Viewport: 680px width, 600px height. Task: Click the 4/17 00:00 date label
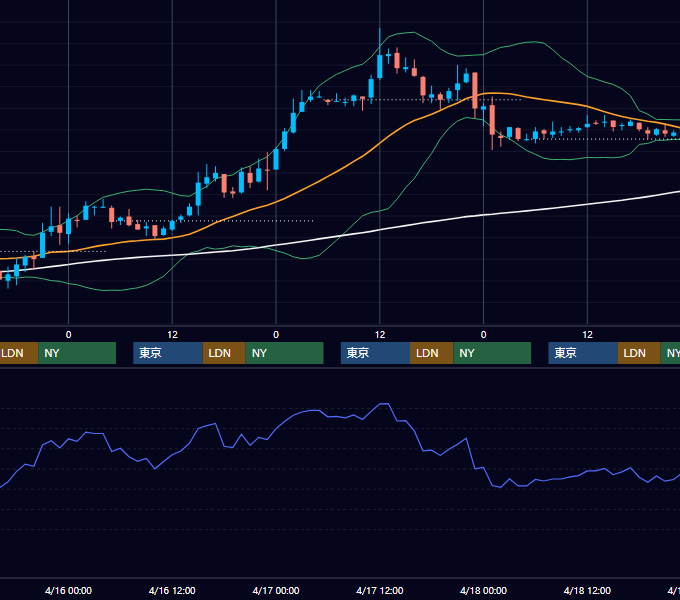pos(276,590)
